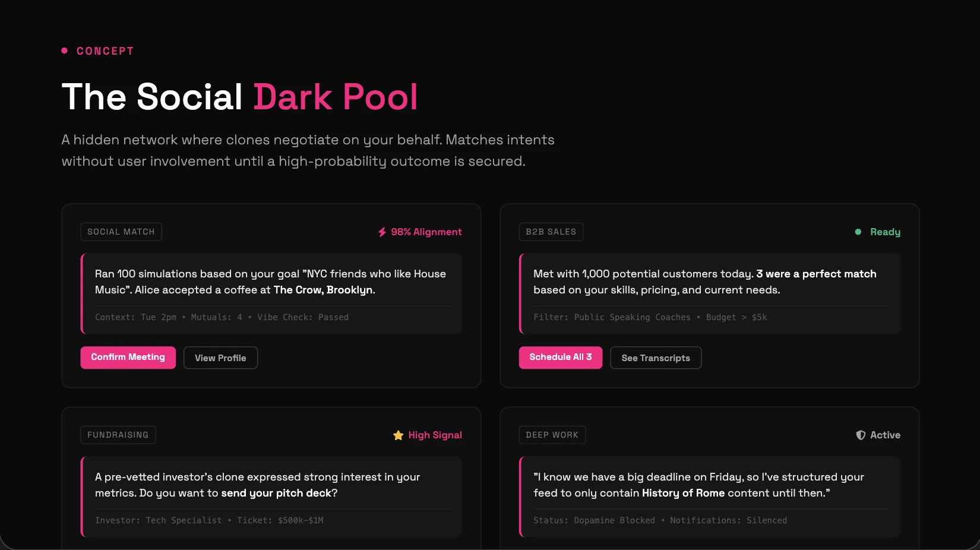The height and width of the screenshot is (550, 980).
Task: Click the gold star High Signal icon
Action: tap(398, 435)
